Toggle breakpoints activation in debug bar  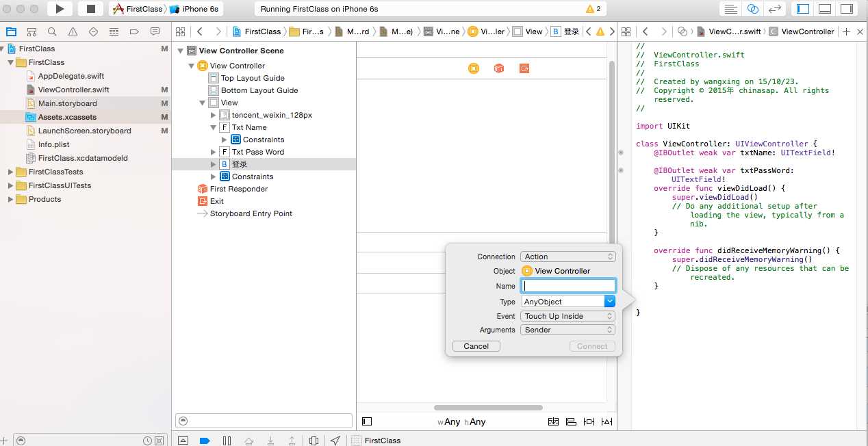204,441
